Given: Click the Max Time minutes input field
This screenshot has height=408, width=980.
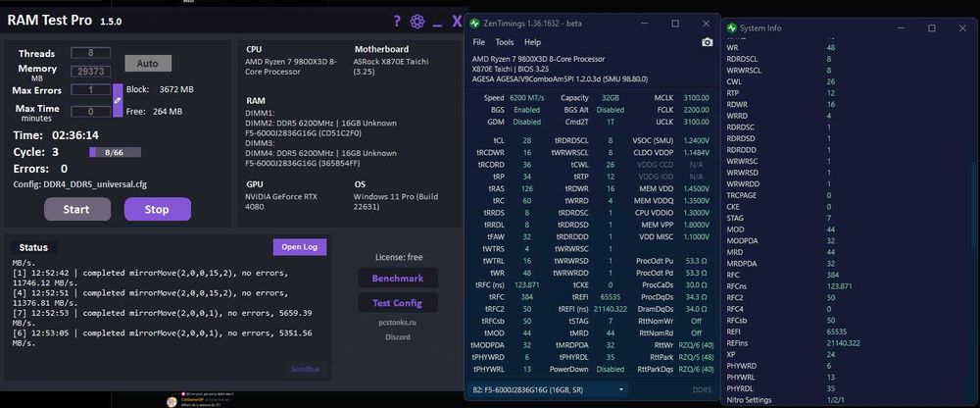Looking at the screenshot, I should 90,112.
